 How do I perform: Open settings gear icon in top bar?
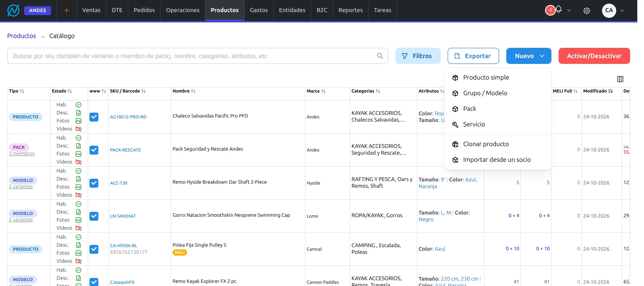coord(587,11)
